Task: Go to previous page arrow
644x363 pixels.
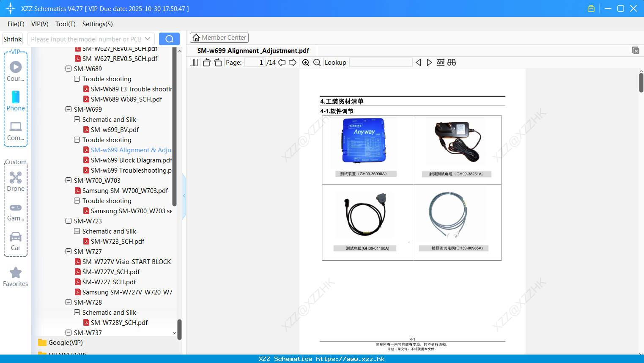Action: (282, 63)
